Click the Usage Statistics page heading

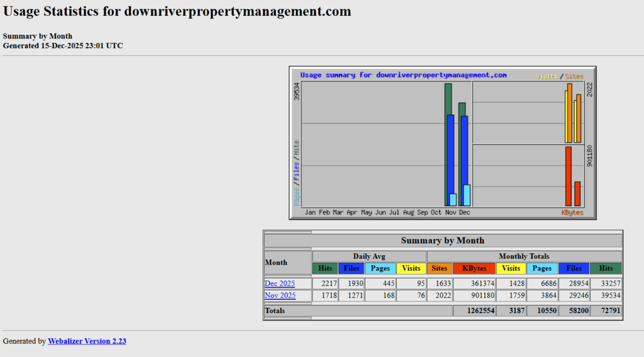pyautogui.click(x=177, y=11)
